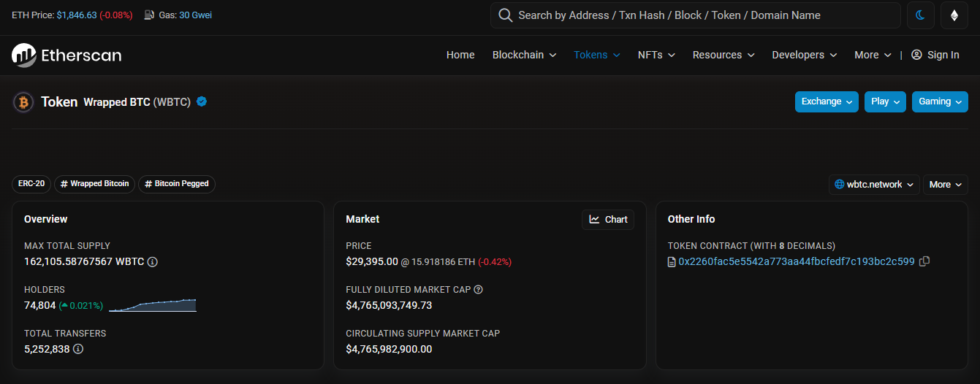Expand the wbtc.network dropdown
980x384 pixels.
coord(874,185)
